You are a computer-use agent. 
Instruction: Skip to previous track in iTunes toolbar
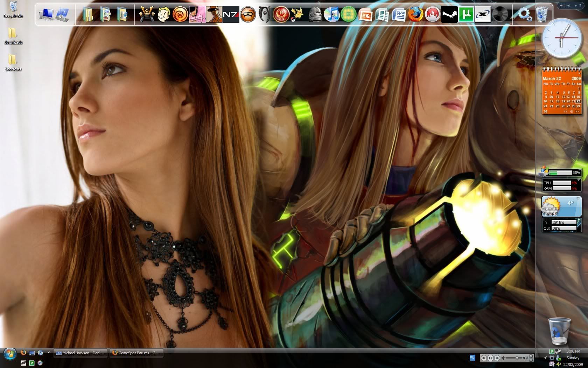[484, 358]
